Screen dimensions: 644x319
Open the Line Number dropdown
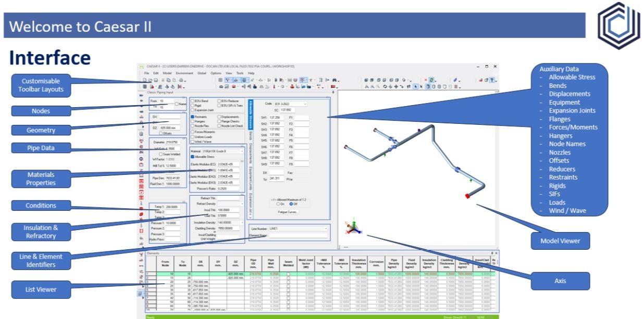click(326, 228)
